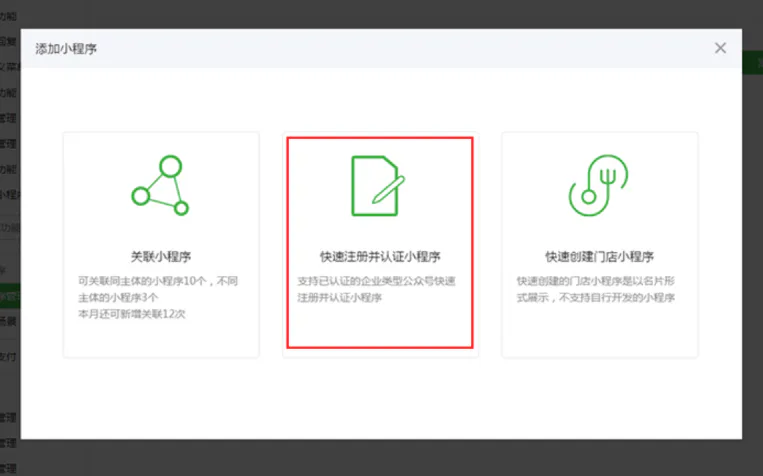763x476 pixels.
Task: Close the 添加小程序 dialog
Action: tap(720, 48)
